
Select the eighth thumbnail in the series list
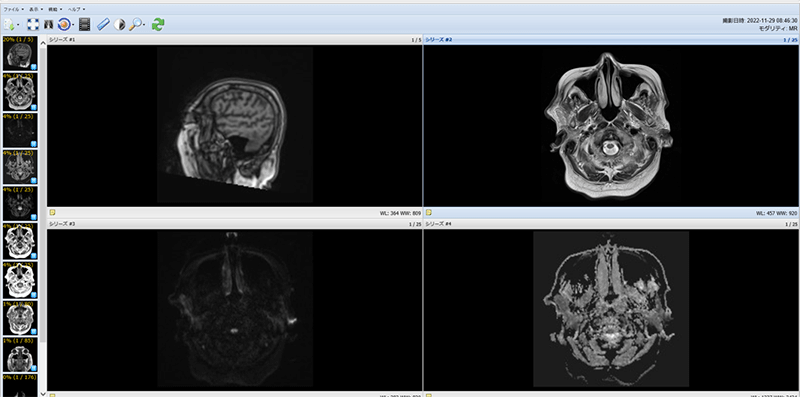click(x=20, y=318)
